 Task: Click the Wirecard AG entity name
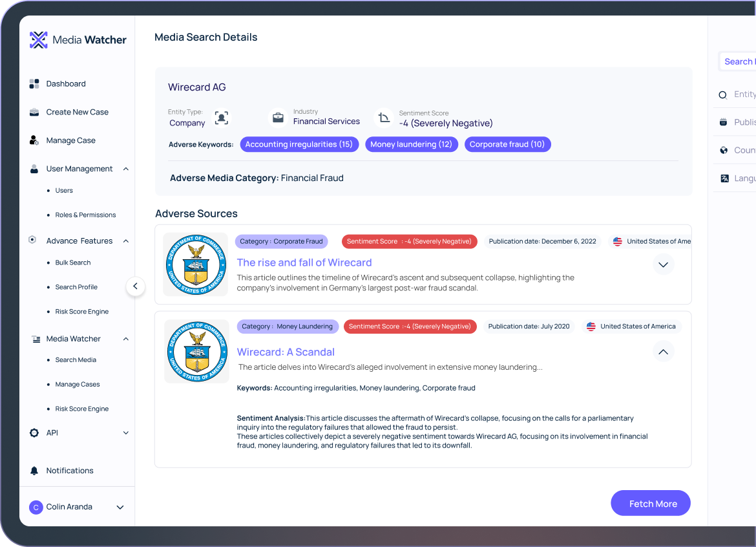coord(196,87)
